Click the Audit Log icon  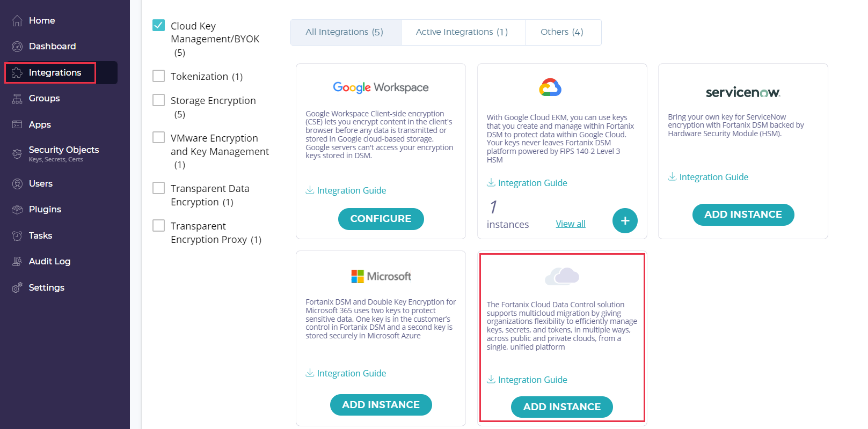click(17, 262)
